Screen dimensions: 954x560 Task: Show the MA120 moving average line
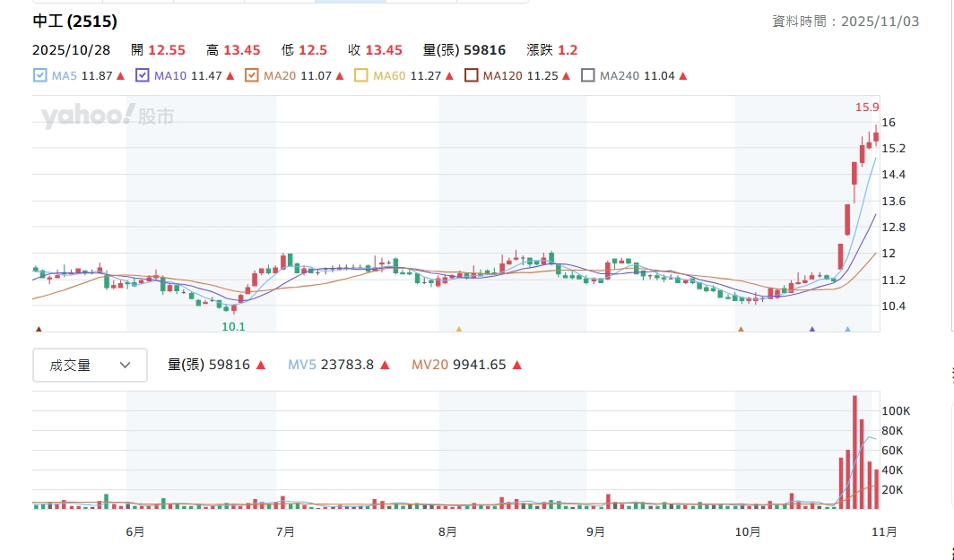pos(472,76)
